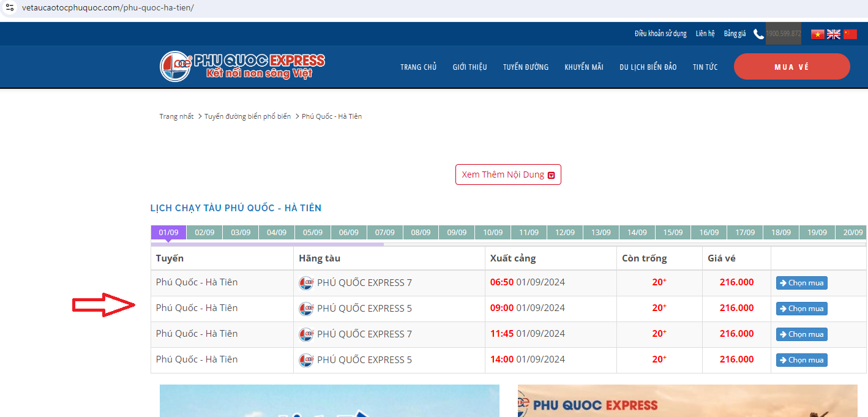Viewport: 868px width, 417px height.
Task: Select the 02/09 date tab
Action: click(x=204, y=233)
